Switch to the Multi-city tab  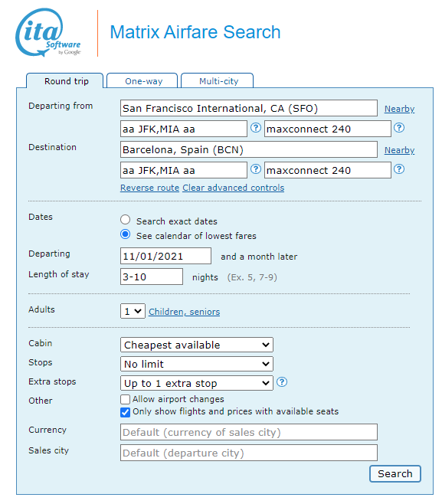(218, 80)
